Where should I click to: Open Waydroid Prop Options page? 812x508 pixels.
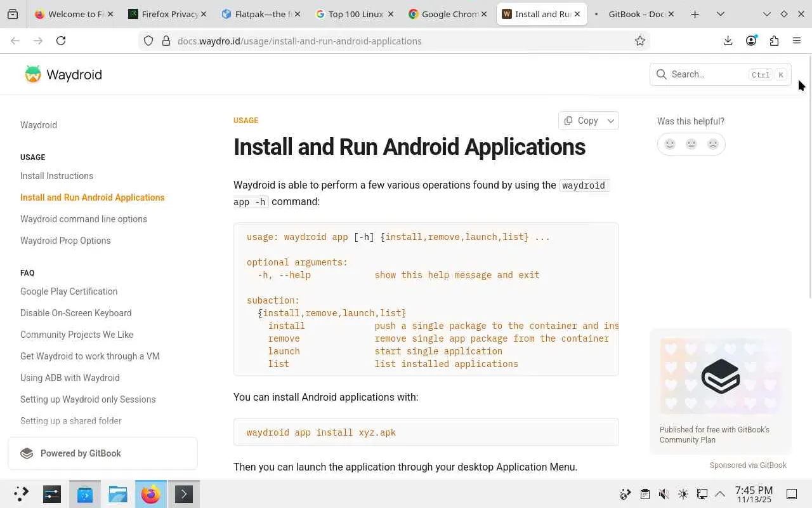65,241
